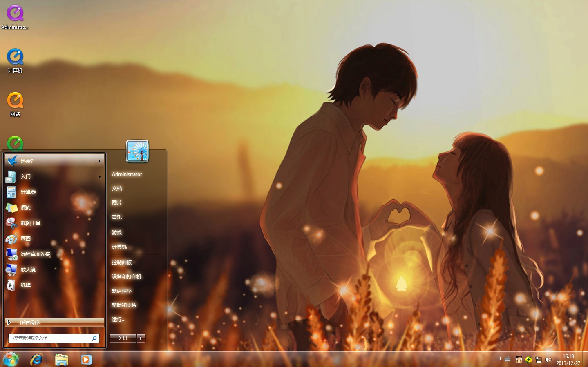The height and width of the screenshot is (367, 588).
Task: Launch the 计算器 calculator program
Action: [54, 192]
